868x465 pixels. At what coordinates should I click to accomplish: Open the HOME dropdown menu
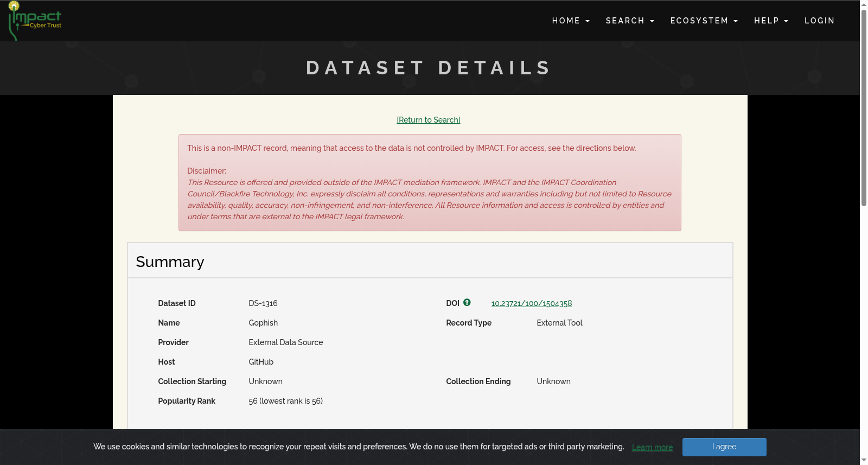click(x=571, y=21)
